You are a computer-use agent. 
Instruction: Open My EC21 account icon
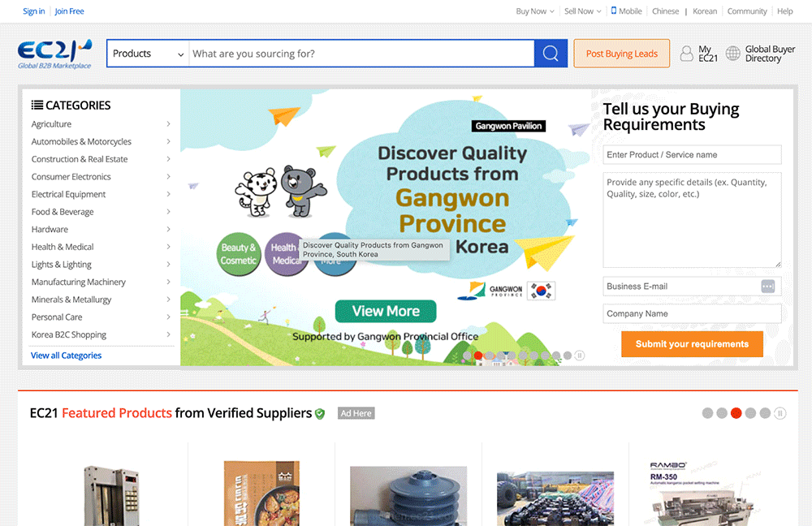point(687,54)
